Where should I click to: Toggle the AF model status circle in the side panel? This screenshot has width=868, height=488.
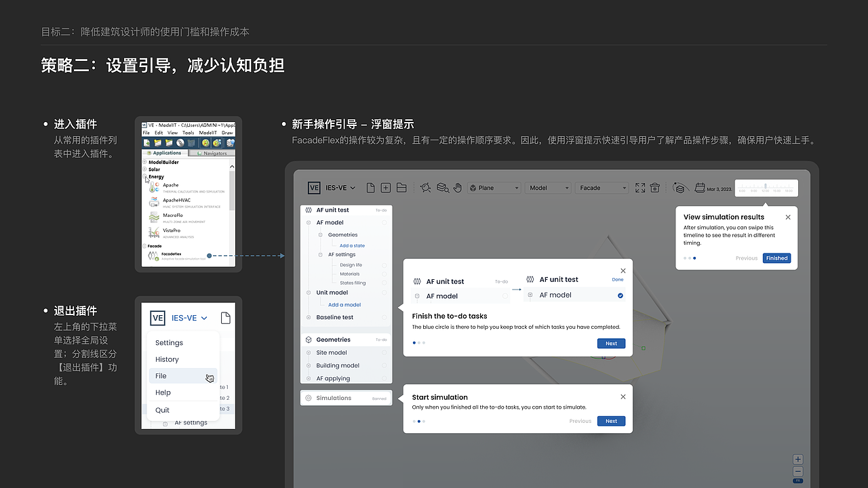point(384,222)
